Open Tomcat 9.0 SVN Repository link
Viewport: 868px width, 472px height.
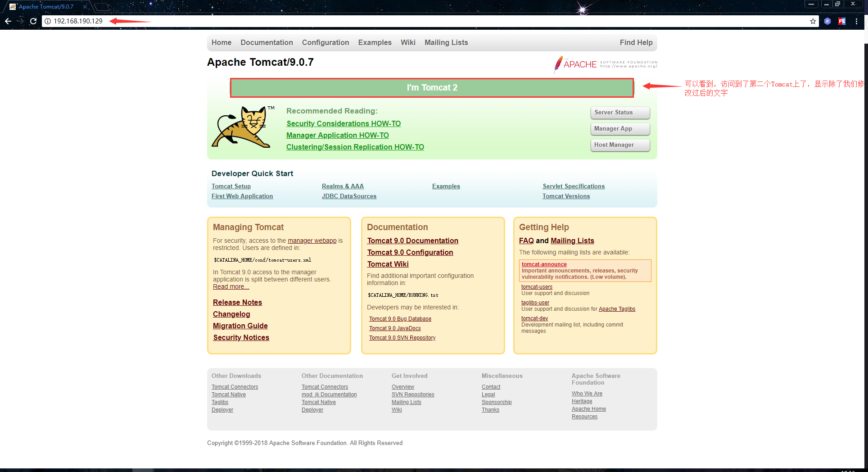402,338
